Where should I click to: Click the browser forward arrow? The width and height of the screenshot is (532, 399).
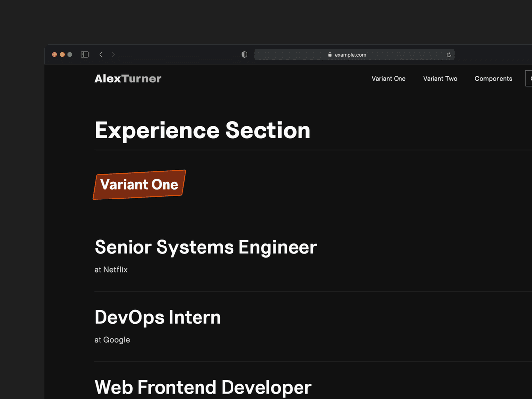113,54
